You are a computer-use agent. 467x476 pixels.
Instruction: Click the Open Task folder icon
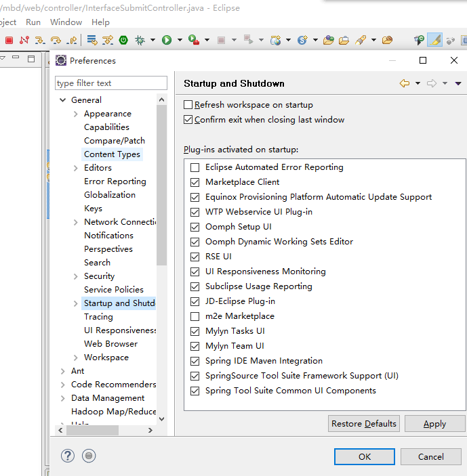pos(344,40)
